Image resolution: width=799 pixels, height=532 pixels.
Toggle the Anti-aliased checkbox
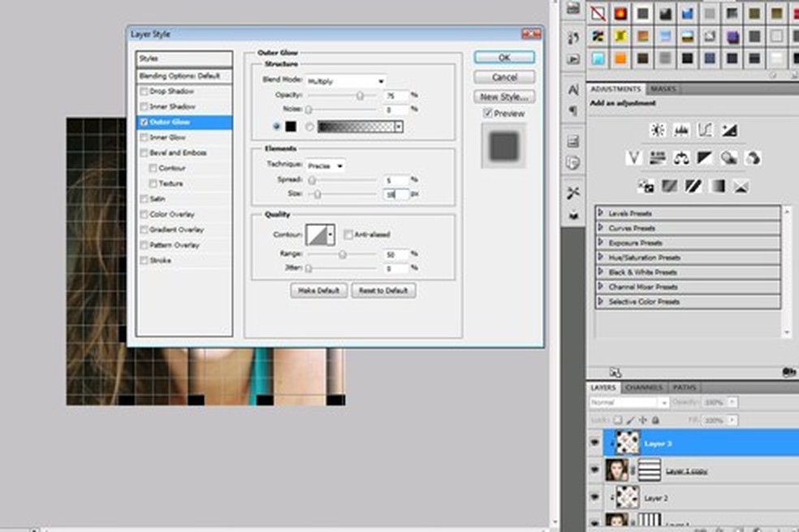point(348,235)
